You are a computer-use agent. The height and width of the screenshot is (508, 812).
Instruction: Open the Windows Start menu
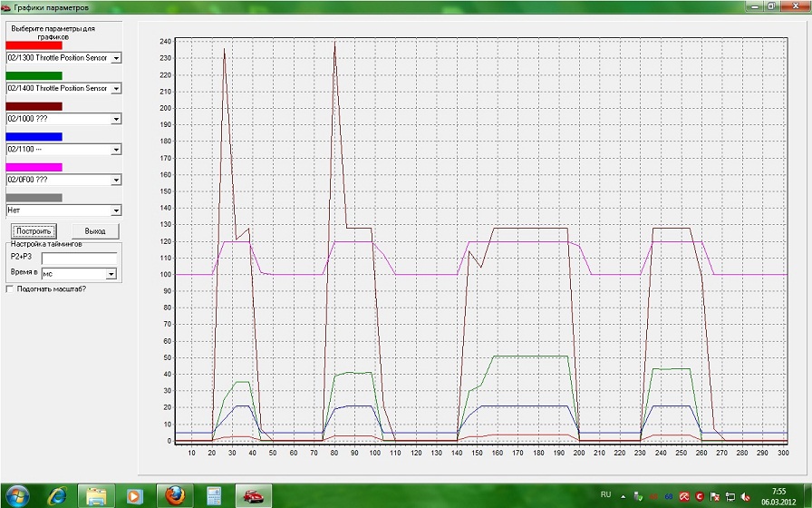click(x=17, y=495)
